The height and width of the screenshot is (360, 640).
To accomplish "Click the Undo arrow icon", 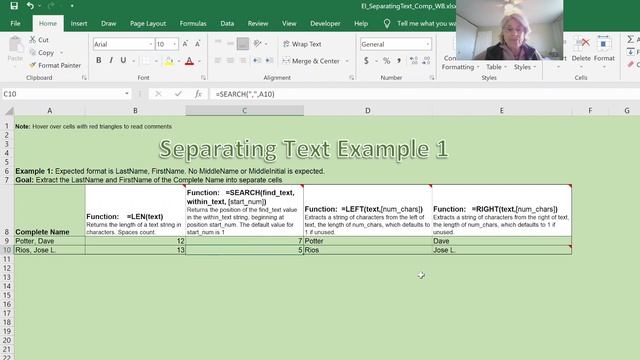I will (x=30, y=6).
